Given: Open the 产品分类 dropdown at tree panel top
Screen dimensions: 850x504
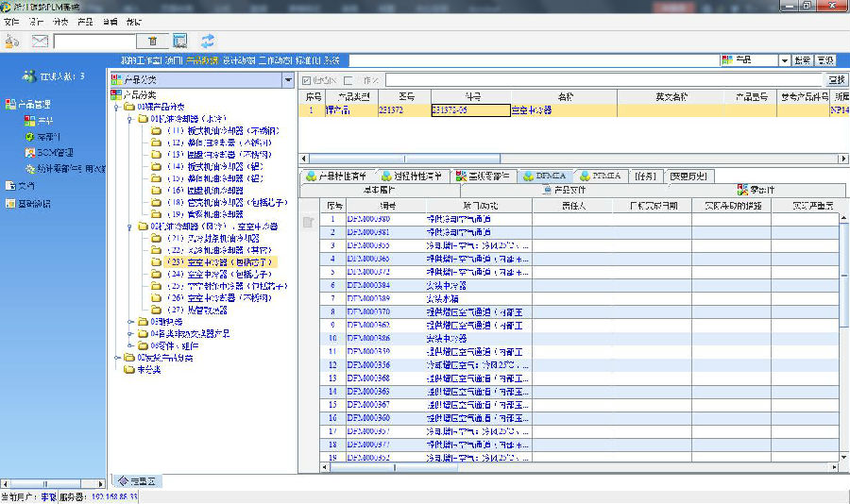Looking at the screenshot, I should pyautogui.click(x=287, y=80).
